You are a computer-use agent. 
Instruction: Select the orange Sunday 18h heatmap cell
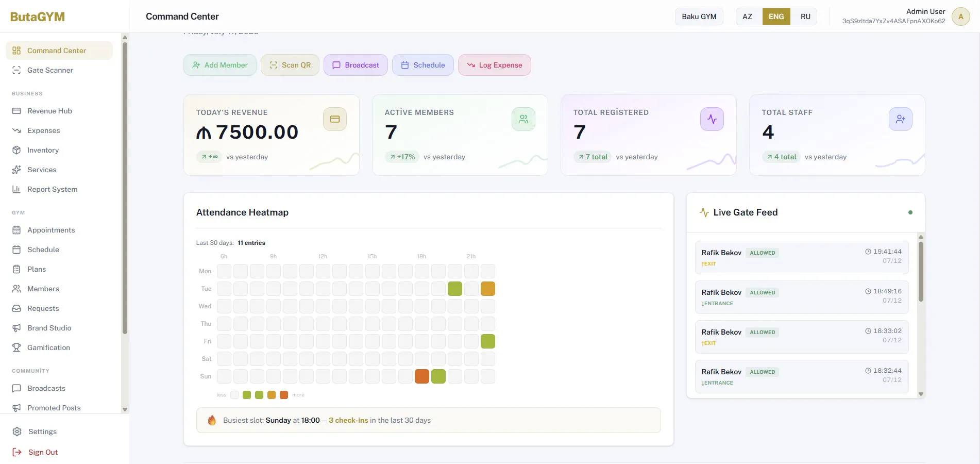point(422,376)
